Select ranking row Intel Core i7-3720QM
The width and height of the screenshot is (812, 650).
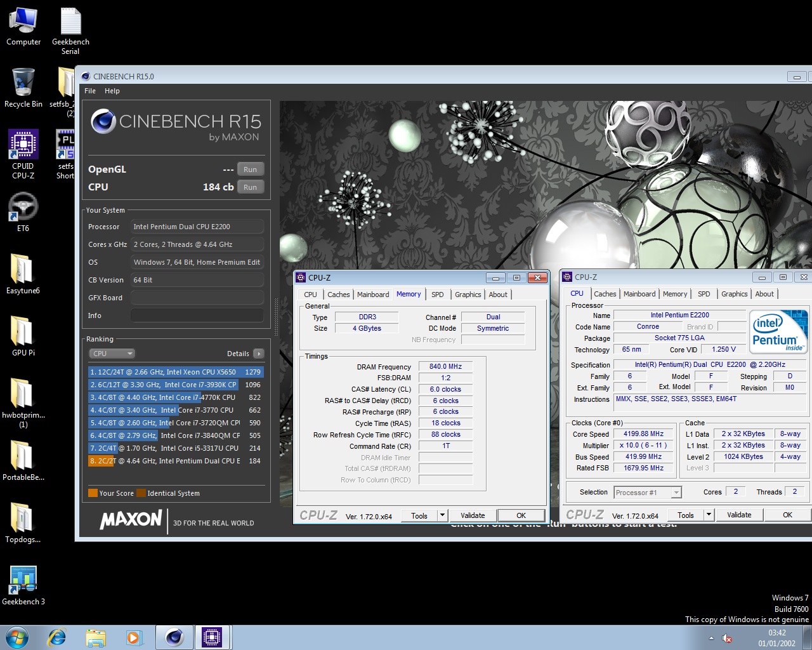point(176,423)
